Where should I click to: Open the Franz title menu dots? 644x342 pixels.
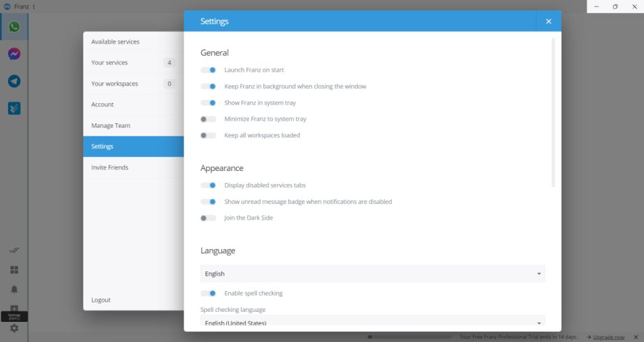[34, 6]
